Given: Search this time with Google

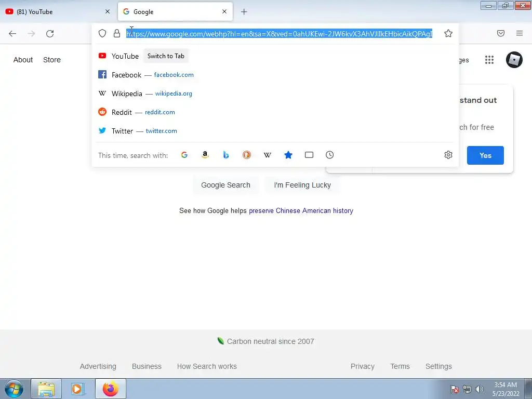Looking at the screenshot, I should [x=184, y=155].
